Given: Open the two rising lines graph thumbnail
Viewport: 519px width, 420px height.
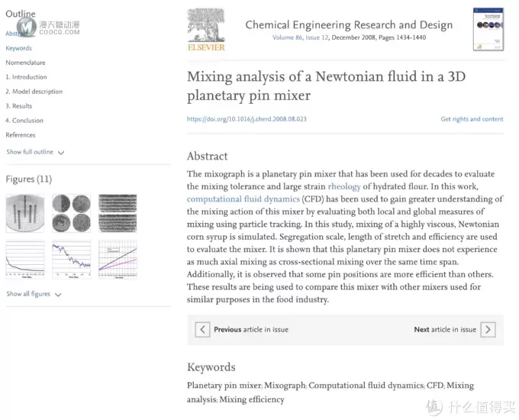Looking at the screenshot, I should click(118, 260).
